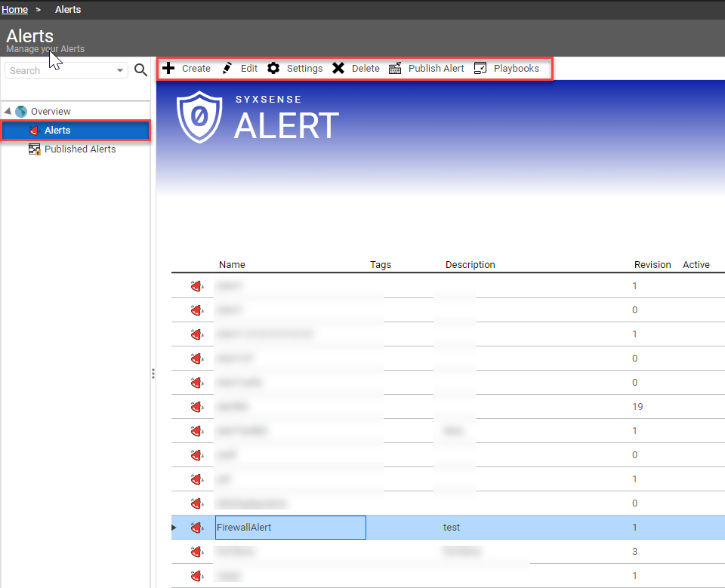Select Published Alerts in the sidebar

[x=79, y=149]
